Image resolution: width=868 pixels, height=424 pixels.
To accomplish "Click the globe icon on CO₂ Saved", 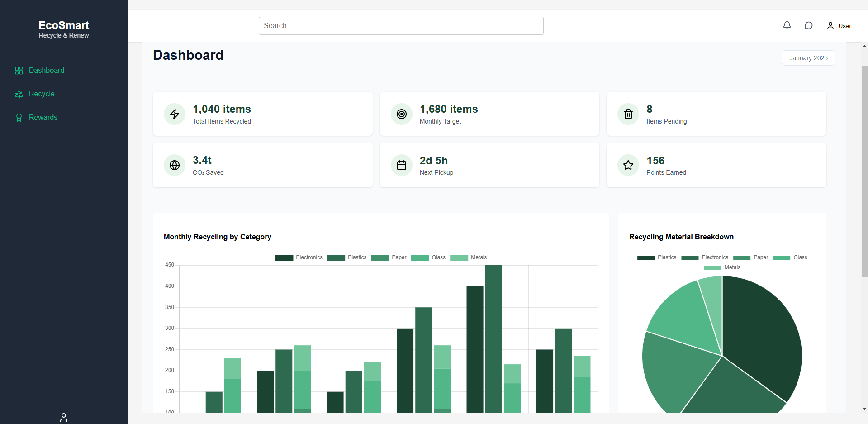I will 175,165.
